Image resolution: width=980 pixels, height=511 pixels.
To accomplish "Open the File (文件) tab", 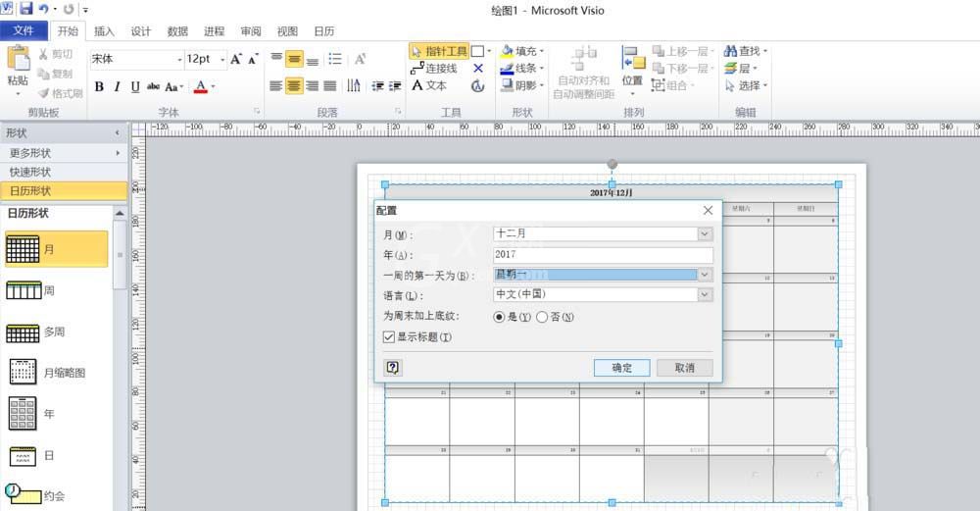I will point(24,30).
